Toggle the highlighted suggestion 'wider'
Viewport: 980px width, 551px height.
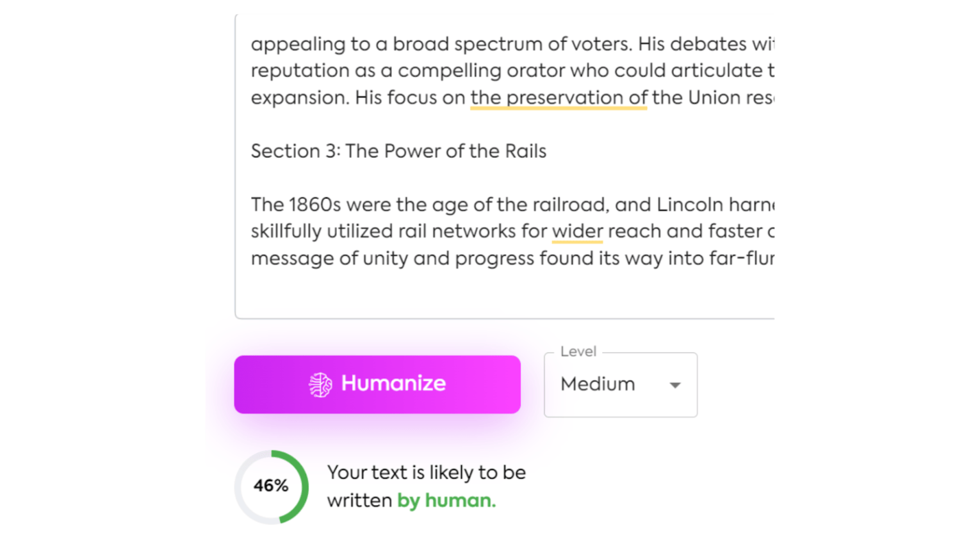(x=576, y=231)
